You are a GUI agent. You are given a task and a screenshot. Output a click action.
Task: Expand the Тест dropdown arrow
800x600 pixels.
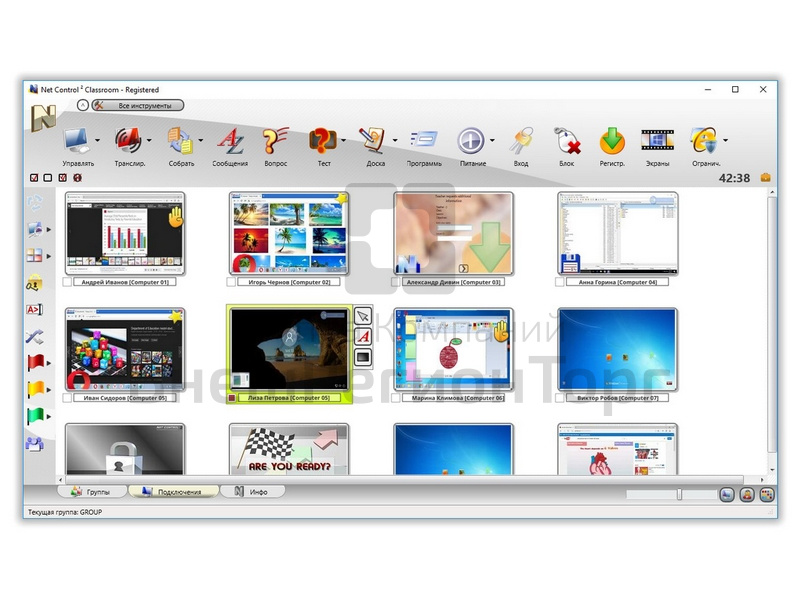point(343,140)
